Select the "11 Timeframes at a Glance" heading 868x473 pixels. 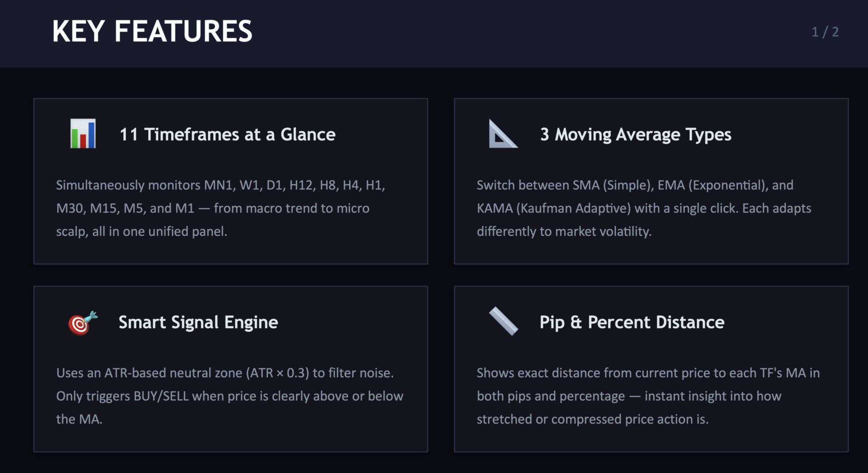pyautogui.click(x=227, y=135)
